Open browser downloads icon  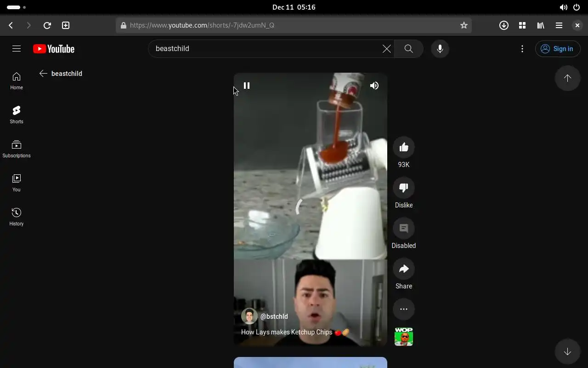[504, 25]
